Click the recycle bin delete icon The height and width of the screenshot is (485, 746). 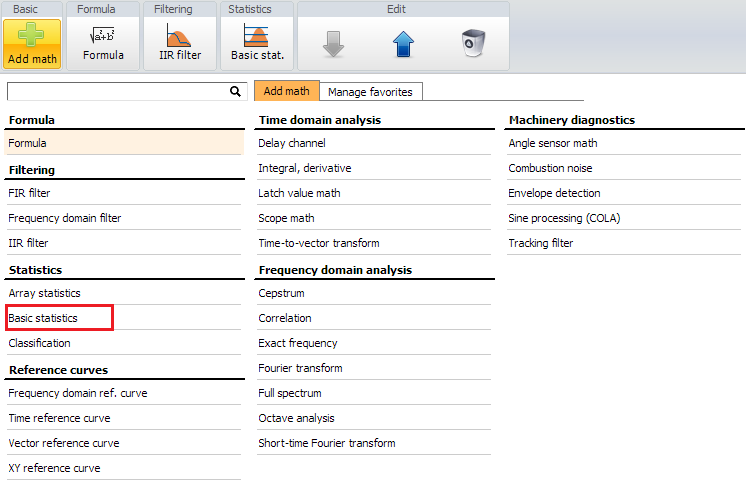(474, 43)
